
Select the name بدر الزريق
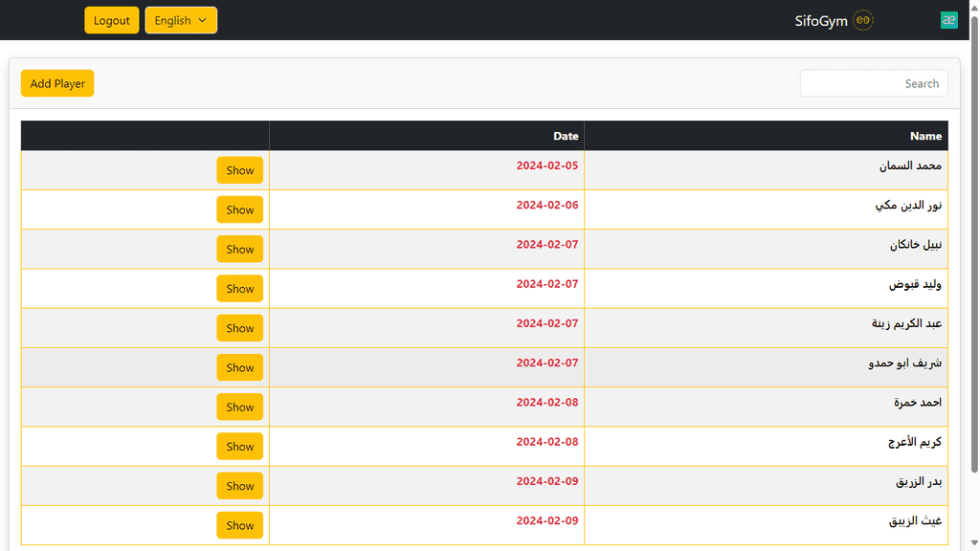918,481
